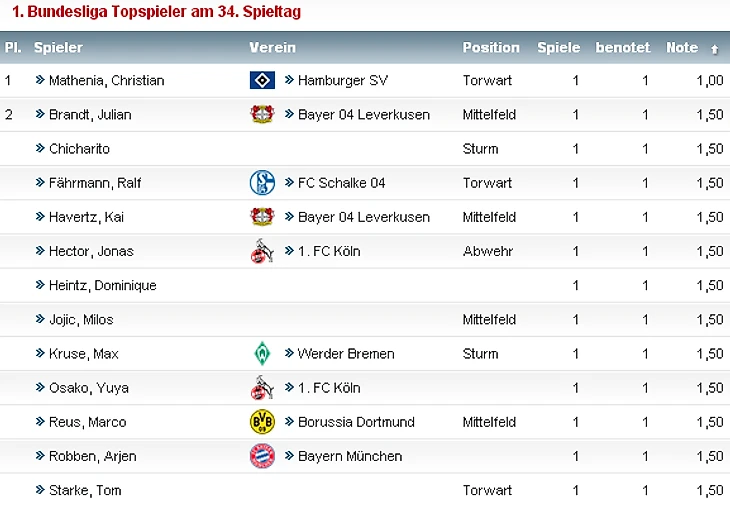Click 1. FC Köln logo beside Osako
The image size is (730, 505).
pos(261,388)
